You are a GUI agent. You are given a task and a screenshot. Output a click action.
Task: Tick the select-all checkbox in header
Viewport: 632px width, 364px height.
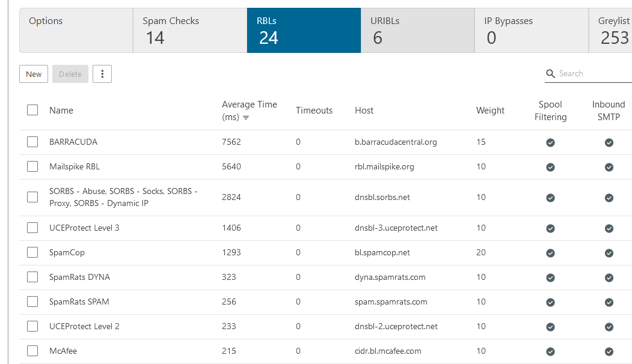point(32,110)
